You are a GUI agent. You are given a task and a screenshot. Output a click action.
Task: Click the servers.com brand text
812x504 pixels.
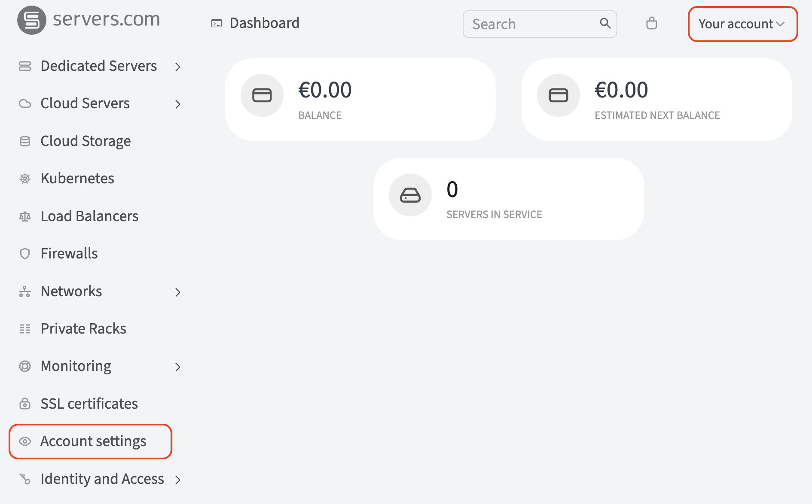point(106,19)
